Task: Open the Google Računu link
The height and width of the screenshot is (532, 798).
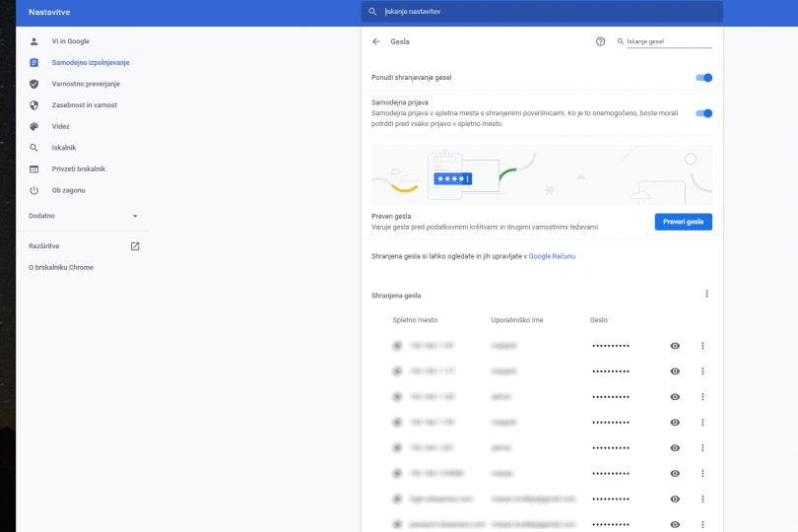Action: click(x=552, y=256)
